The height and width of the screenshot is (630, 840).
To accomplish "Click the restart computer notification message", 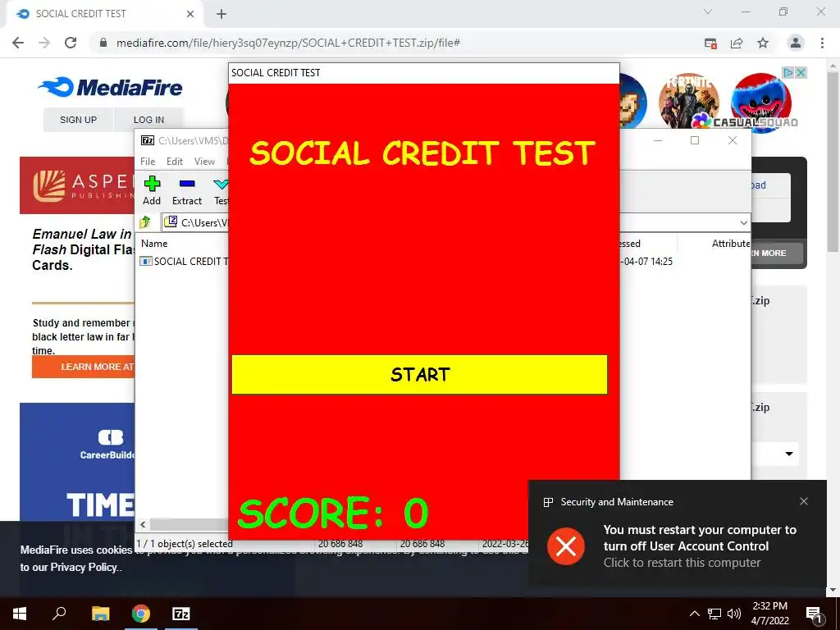I will 700,546.
